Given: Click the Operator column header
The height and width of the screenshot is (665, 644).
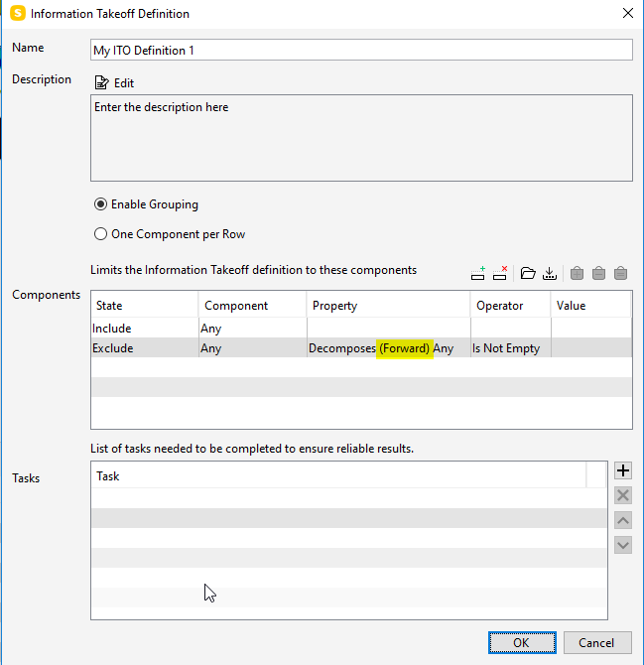Looking at the screenshot, I should pos(510,306).
